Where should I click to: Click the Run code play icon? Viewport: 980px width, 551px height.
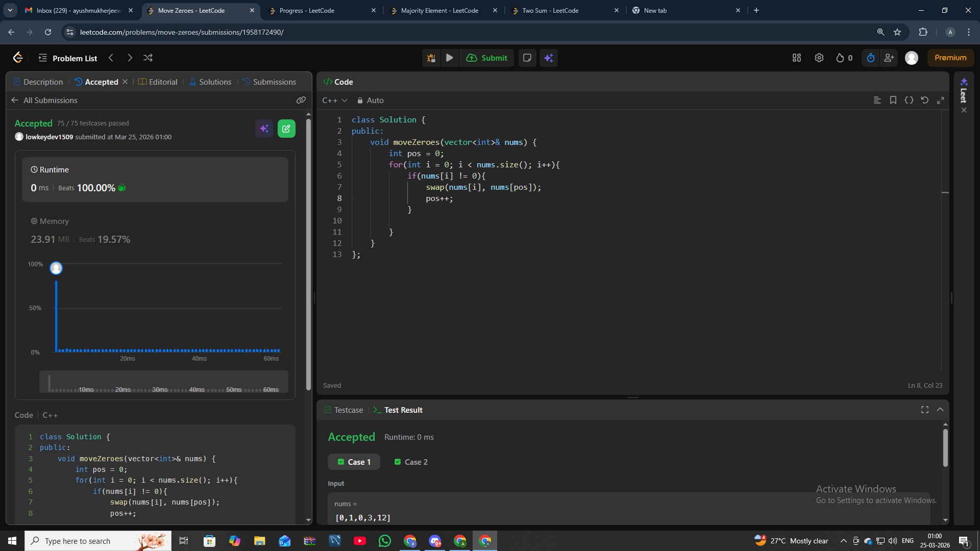[x=449, y=58]
